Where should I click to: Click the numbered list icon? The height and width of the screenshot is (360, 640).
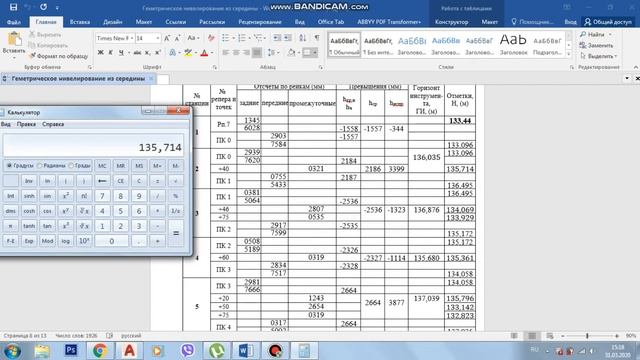[x=242, y=38]
